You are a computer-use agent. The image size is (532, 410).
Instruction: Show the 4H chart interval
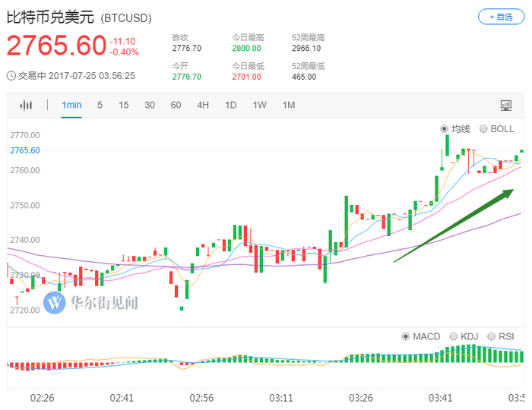point(203,106)
